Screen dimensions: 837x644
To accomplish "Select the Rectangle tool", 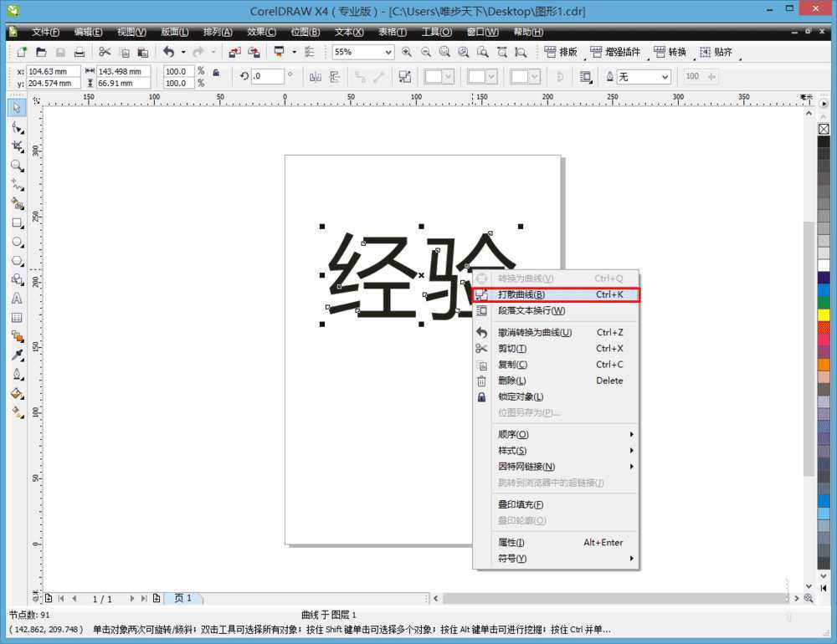I will tap(18, 222).
